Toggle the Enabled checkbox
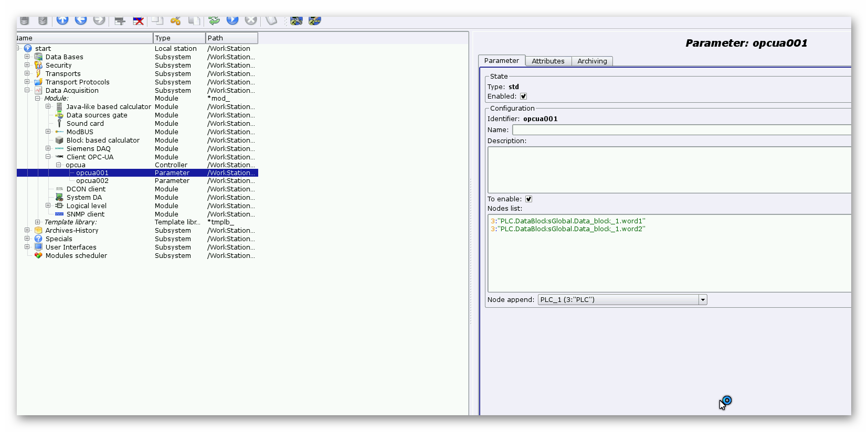This screenshot has height=432, width=868. pyautogui.click(x=523, y=96)
